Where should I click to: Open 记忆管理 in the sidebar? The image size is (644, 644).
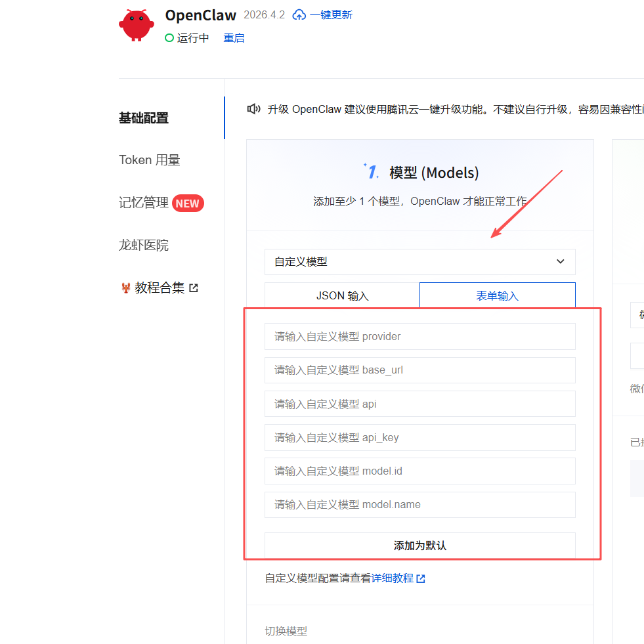(x=144, y=203)
